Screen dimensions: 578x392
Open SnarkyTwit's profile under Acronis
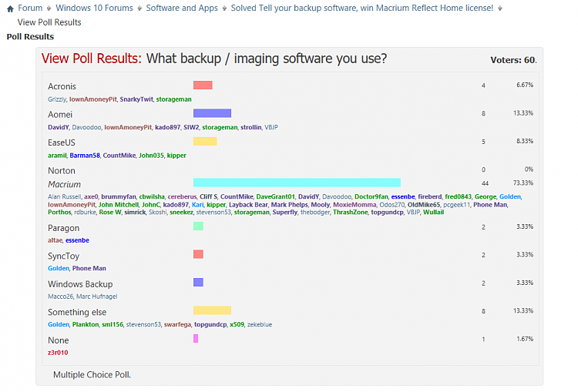click(136, 99)
